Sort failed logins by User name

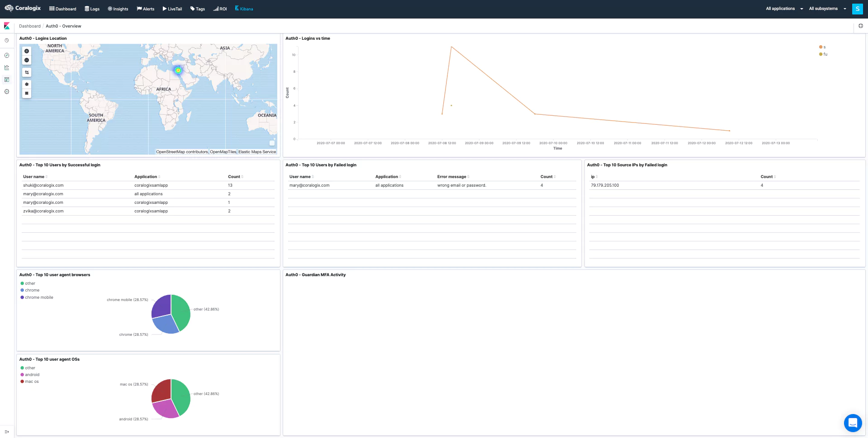coord(302,177)
